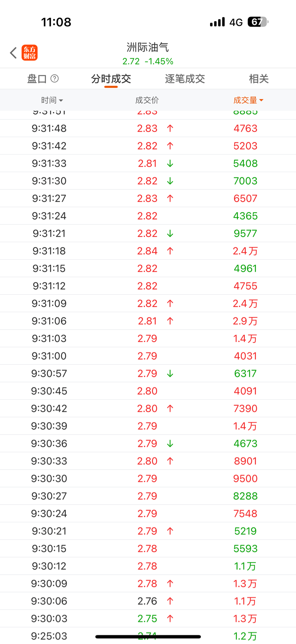Tap the 成交价 column header
The width and height of the screenshot is (296, 644).
(x=147, y=100)
